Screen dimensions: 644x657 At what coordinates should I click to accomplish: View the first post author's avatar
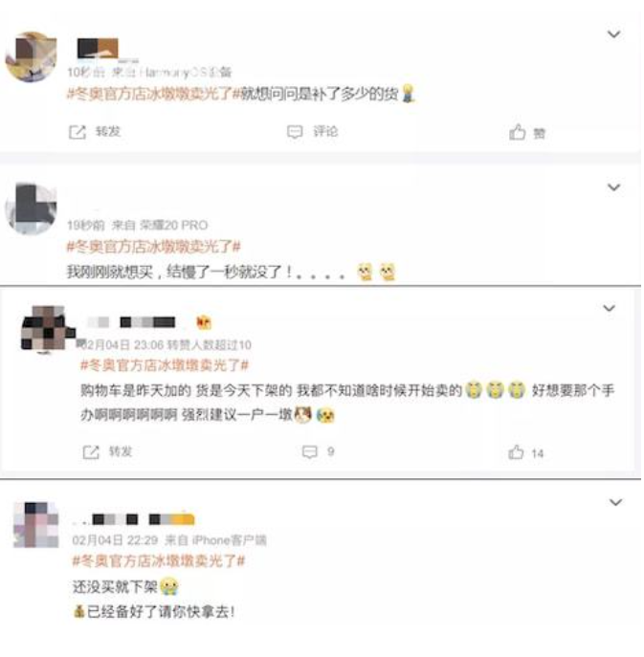click(32, 56)
